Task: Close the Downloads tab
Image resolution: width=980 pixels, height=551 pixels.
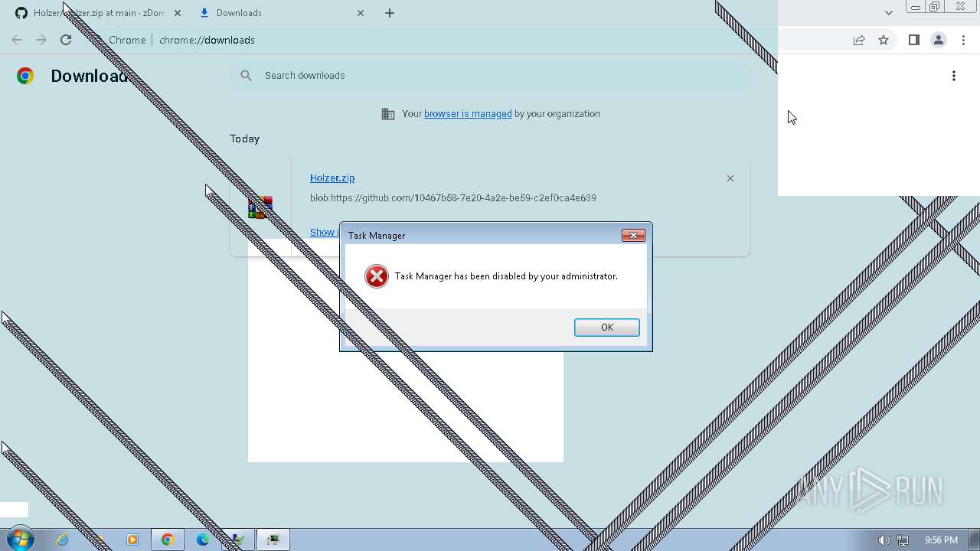Action: [x=361, y=13]
